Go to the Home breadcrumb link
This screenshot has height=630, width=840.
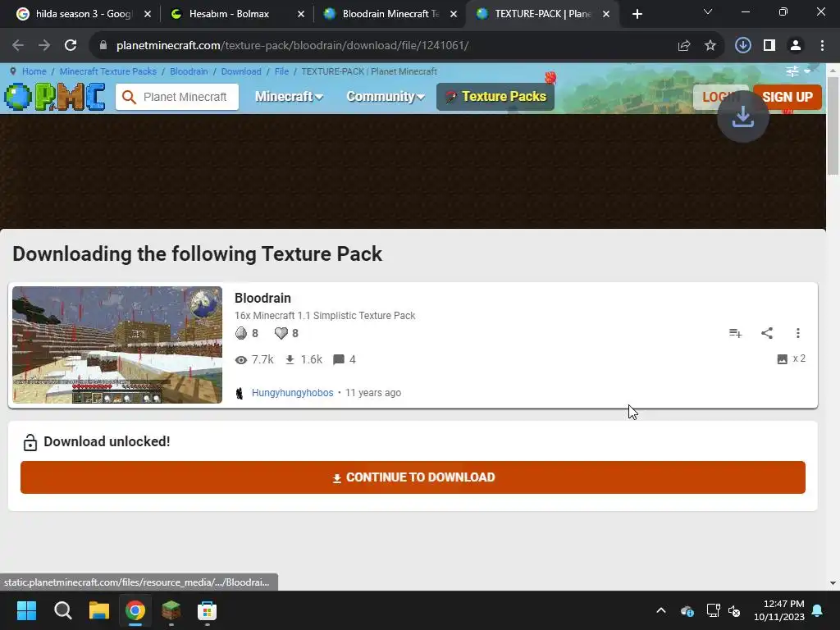[34, 71]
